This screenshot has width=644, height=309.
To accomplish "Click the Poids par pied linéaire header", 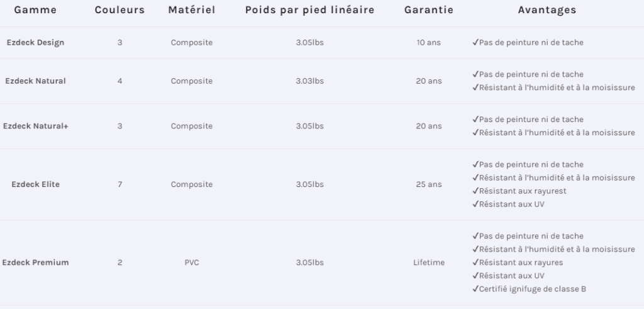I will (x=309, y=10).
